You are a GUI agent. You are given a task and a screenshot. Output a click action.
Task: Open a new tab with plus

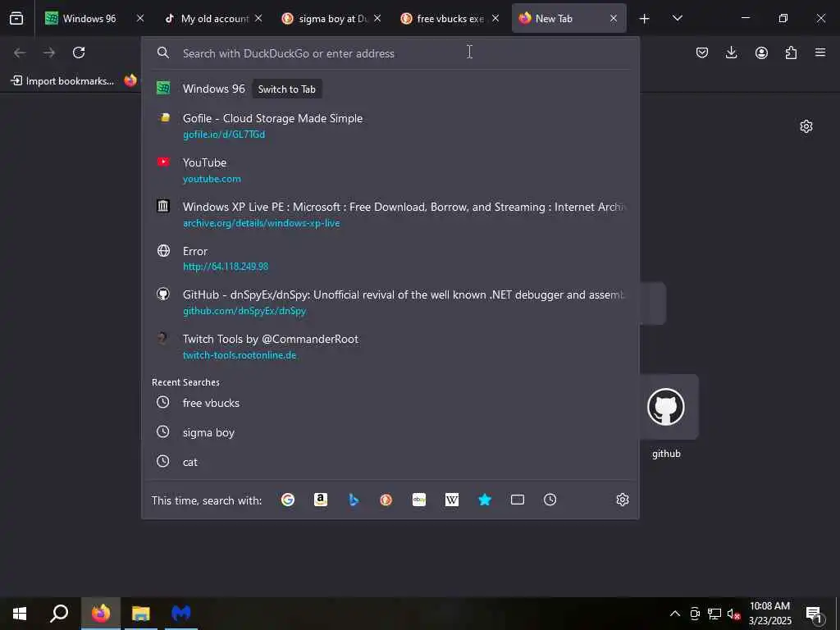(x=645, y=19)
